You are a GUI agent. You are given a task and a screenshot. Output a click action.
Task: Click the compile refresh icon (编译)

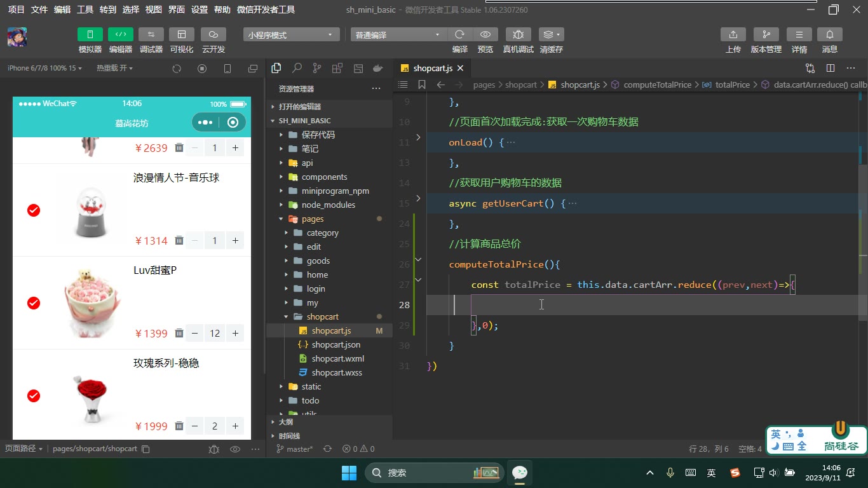(460, 34)
